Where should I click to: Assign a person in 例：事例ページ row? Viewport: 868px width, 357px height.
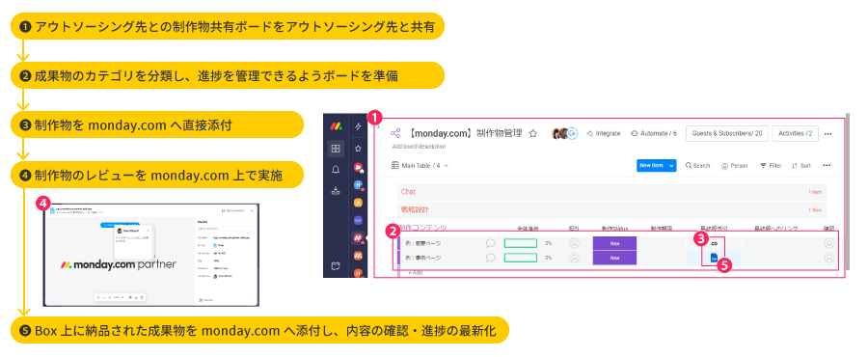pos(574,258)
